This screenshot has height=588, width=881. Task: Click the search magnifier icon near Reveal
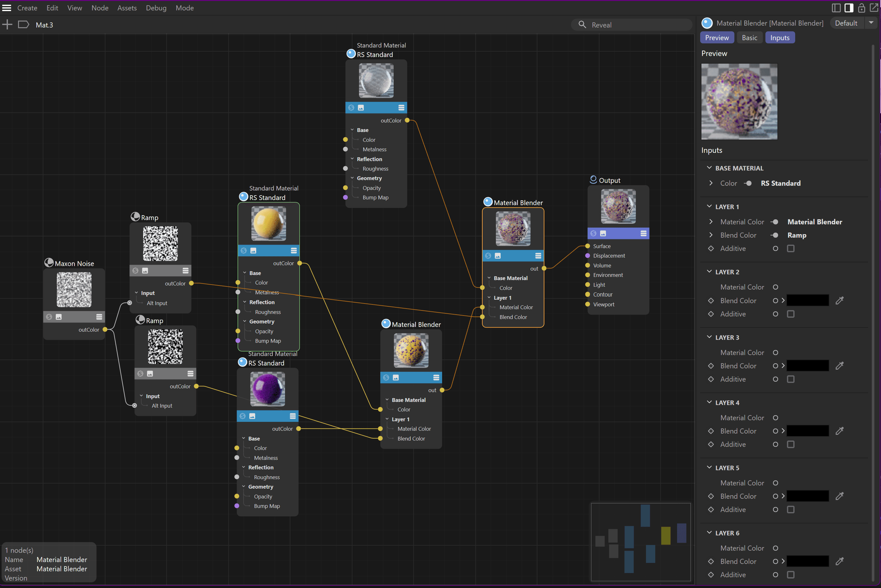[x=582, y=25]
